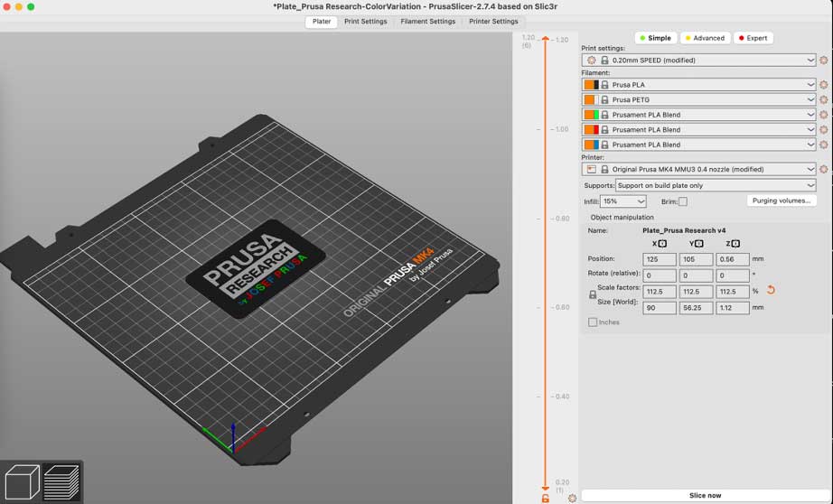Click the lock icon in Prusa PLA row

coord(604,84)
